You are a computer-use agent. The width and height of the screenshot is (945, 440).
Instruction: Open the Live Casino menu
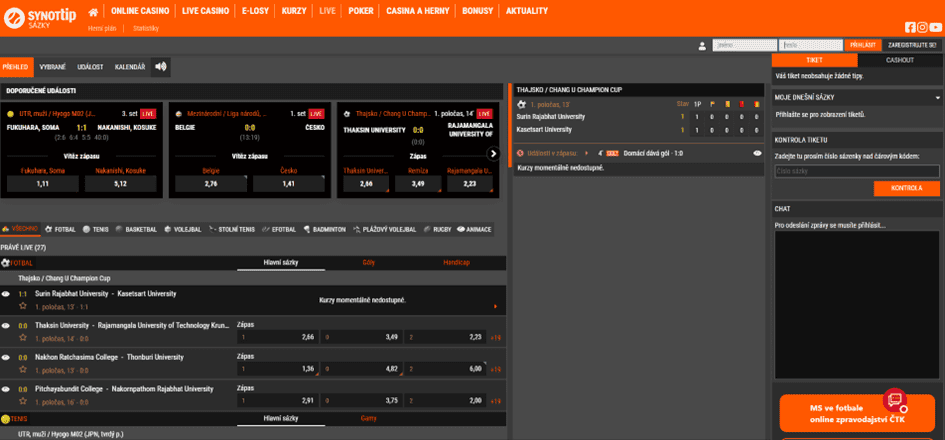point(205,11)
